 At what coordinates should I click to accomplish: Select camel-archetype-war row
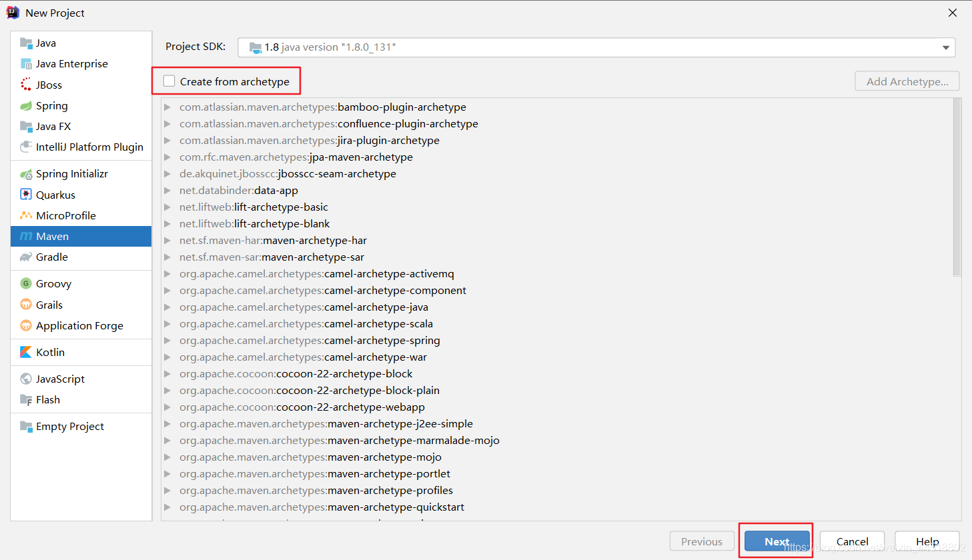[x=558, y=357]
